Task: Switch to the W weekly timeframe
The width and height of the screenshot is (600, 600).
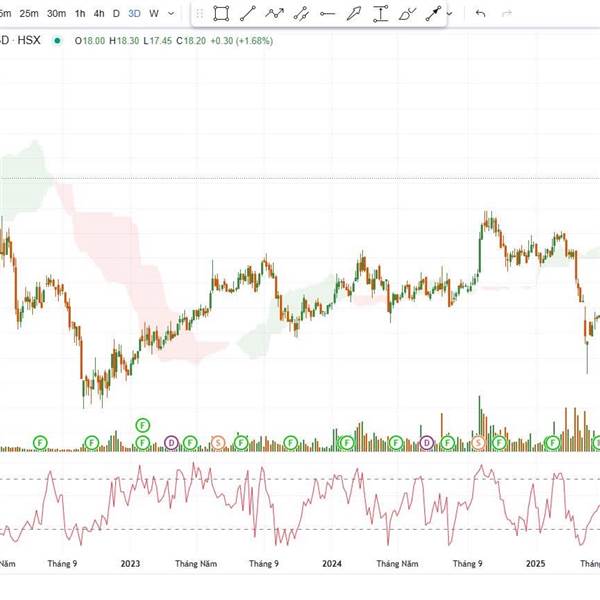Action: coord(154,14)
